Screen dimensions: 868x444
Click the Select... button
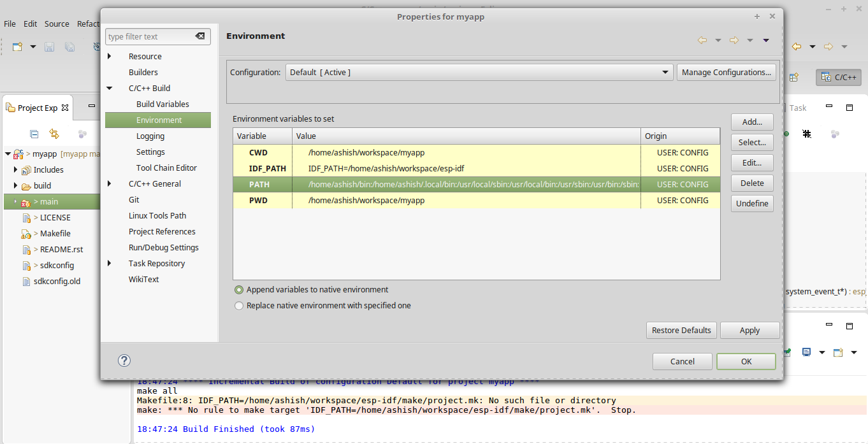[752, 142]
